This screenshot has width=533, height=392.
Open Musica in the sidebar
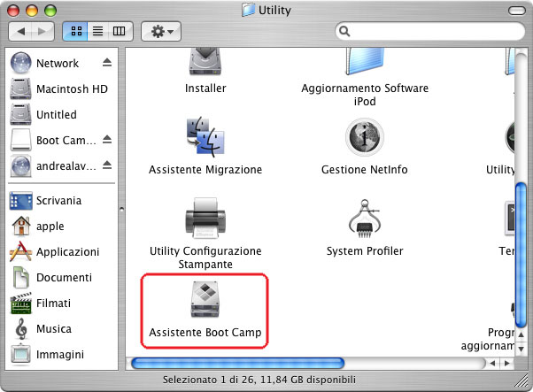[x=42, y=328]
